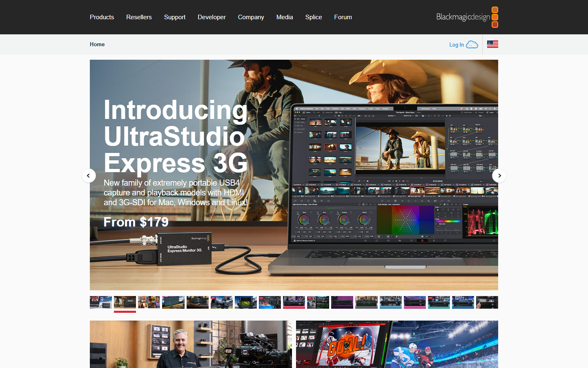Select the thumbnail showing a purple rack unit
Screen dimensions: 588x368
click(x=342, y=302)
